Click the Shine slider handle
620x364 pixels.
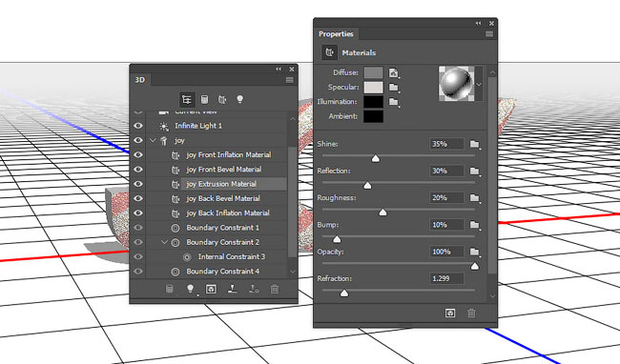point(376,158)
